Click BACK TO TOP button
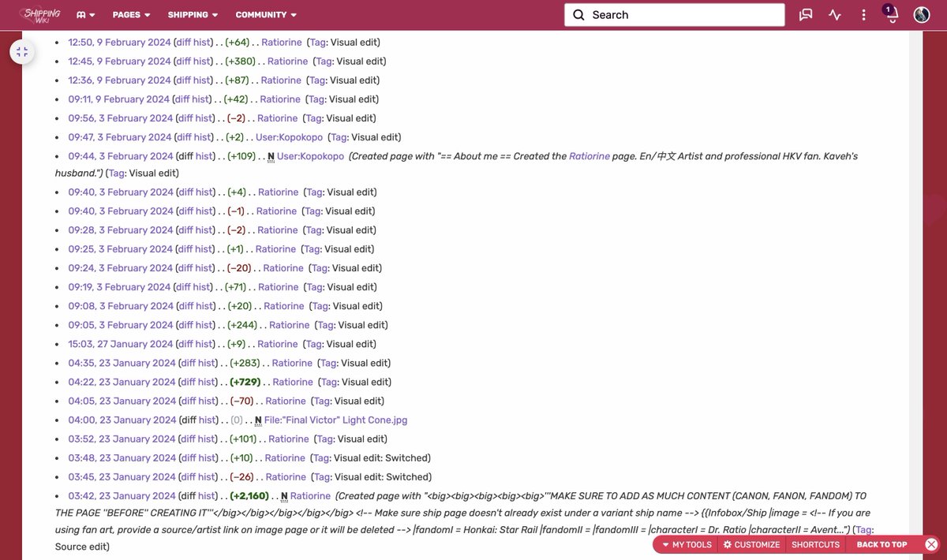Image resolution: width=947 pixels, height=560 pixels. [881, 545]
